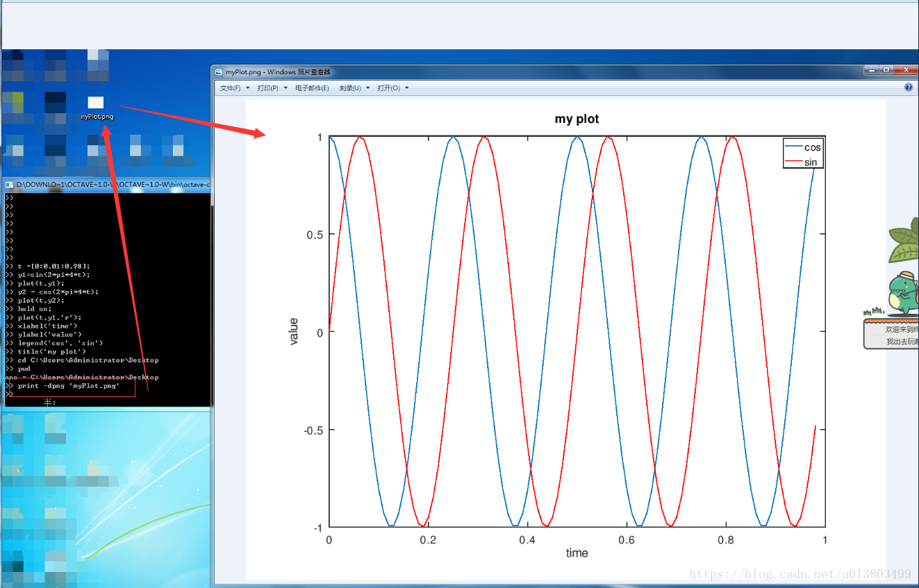Click the green dinosaur desktop widget
Viewport: 919px width, 588px height.
pyautogui.click(x=904, y=294)
